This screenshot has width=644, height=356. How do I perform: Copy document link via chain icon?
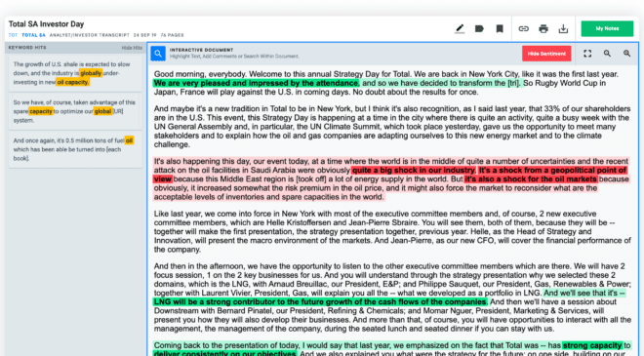pyautogui.click(x=523, y=28)
